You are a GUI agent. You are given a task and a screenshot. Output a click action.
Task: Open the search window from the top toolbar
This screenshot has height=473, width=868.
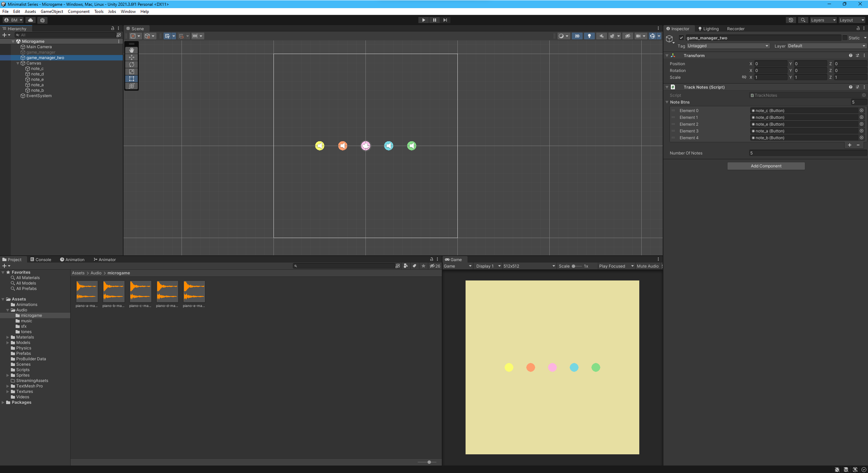point(803,20)
